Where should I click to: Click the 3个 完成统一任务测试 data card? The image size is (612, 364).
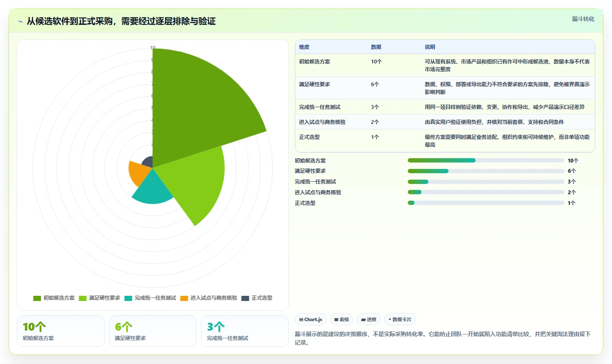click(x=245, y=331)
